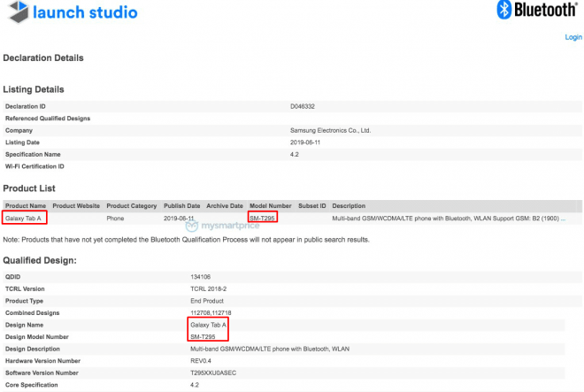Click the Software Version value T295XXU0ASEC
Screen dimensions: 584x392
pos(213,373)
